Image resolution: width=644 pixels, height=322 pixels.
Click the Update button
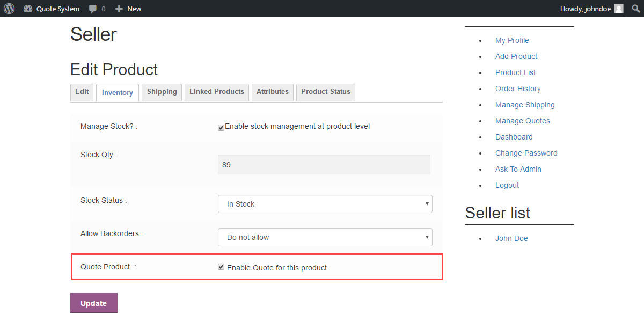pyautogui.click(x=93, y=303)
